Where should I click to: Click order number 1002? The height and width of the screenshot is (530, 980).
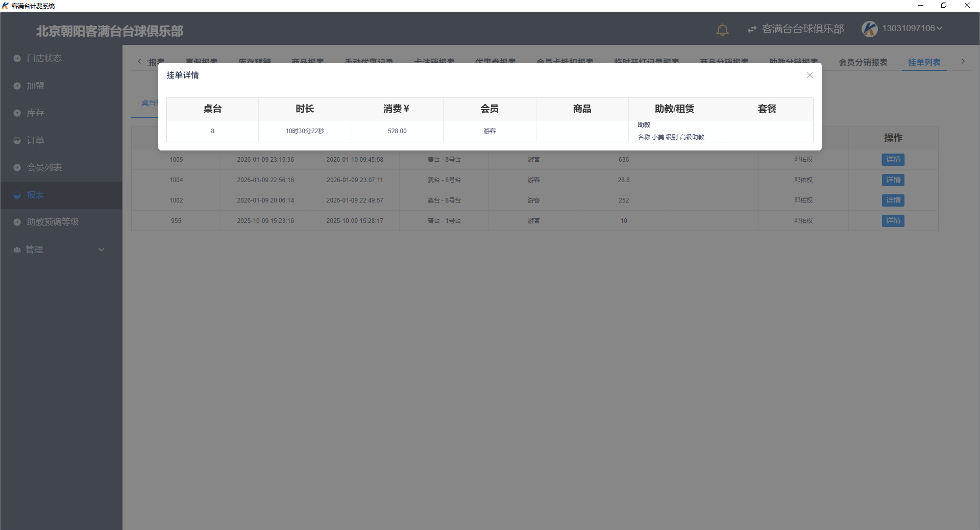click(x=176, y=200)
